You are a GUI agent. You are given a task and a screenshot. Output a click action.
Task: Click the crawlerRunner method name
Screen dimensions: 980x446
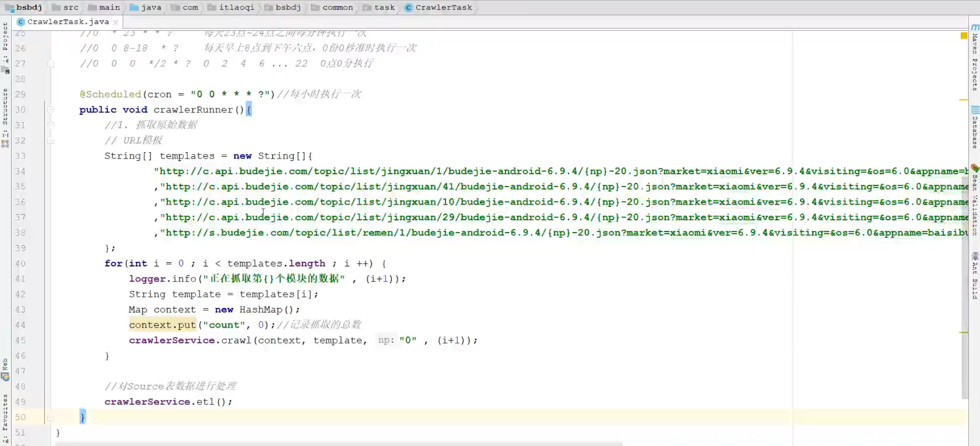(x=193, y=110)
